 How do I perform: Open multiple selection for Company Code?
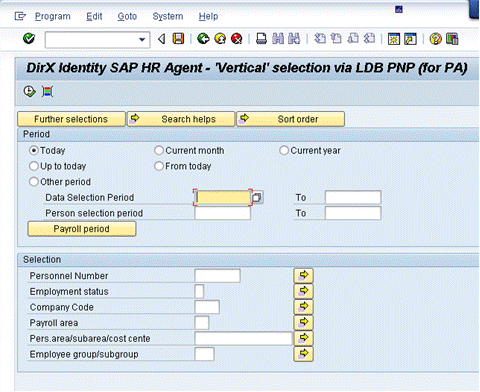303,307
